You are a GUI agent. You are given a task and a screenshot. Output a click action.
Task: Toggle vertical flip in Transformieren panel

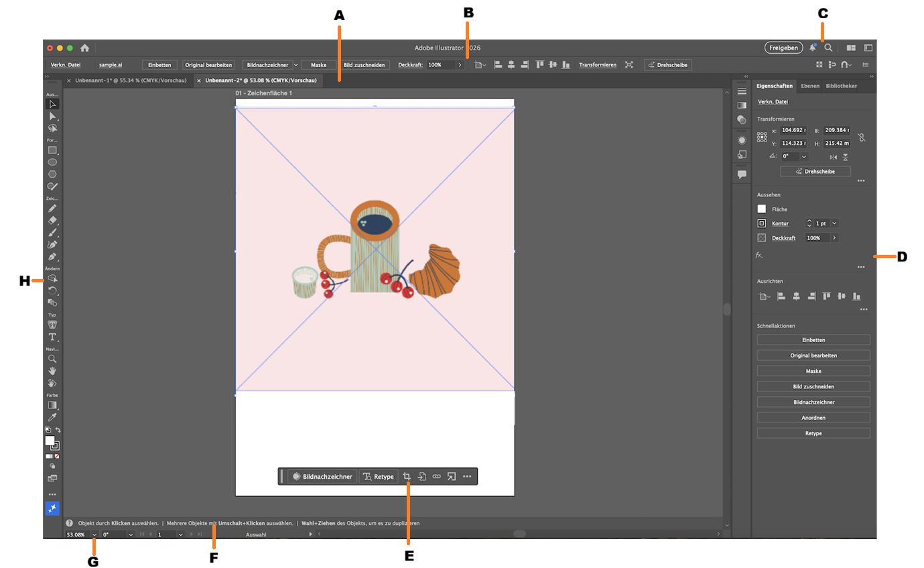[845, 156]
